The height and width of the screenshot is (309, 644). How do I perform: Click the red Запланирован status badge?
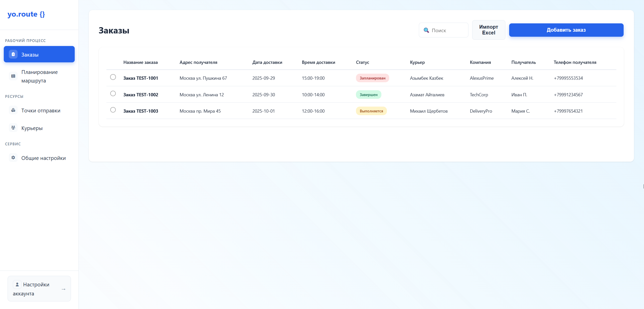[372, 78]
